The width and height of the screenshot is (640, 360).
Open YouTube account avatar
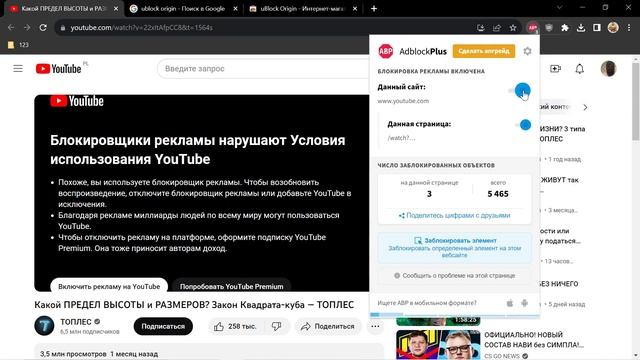click(608, 69)
